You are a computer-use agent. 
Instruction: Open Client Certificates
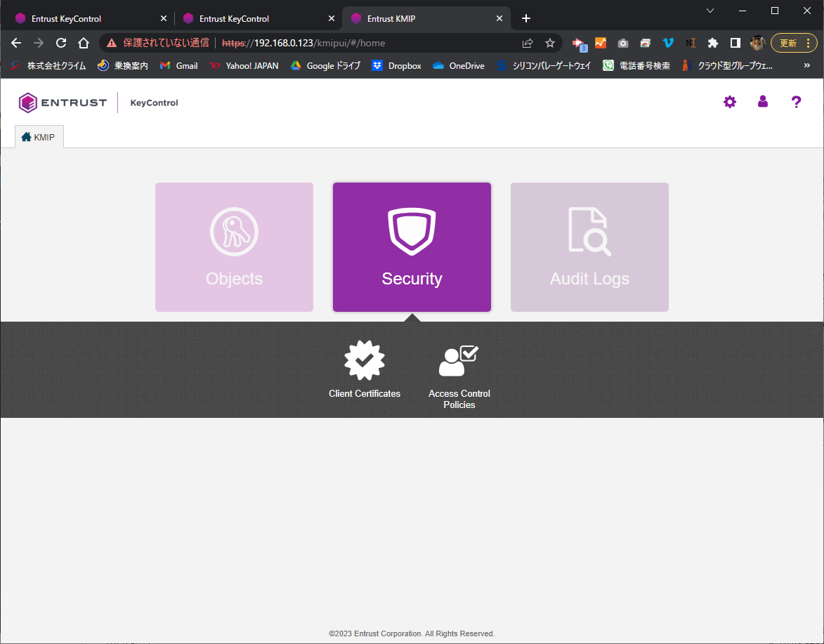[365, 369]
